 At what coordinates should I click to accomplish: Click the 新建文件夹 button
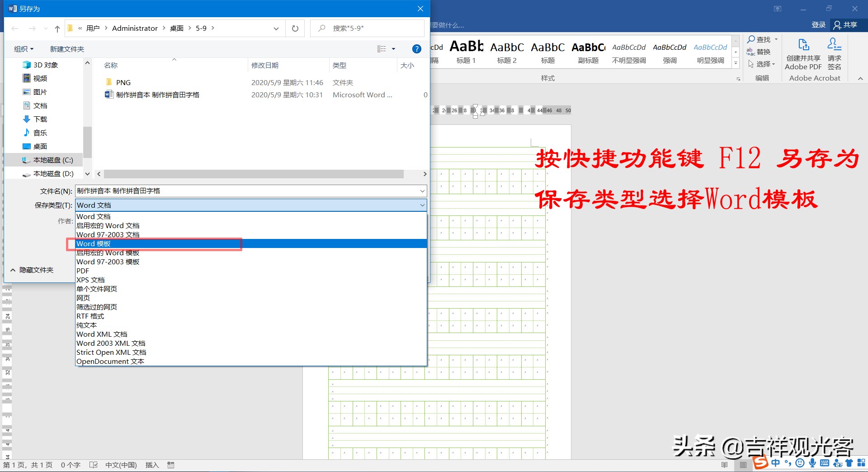(66, 48)
